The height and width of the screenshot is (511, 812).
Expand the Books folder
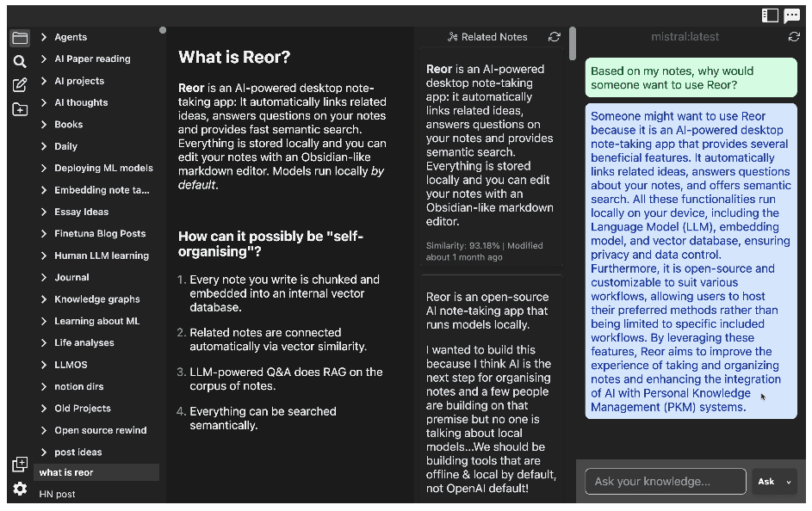tap(44, 124)
